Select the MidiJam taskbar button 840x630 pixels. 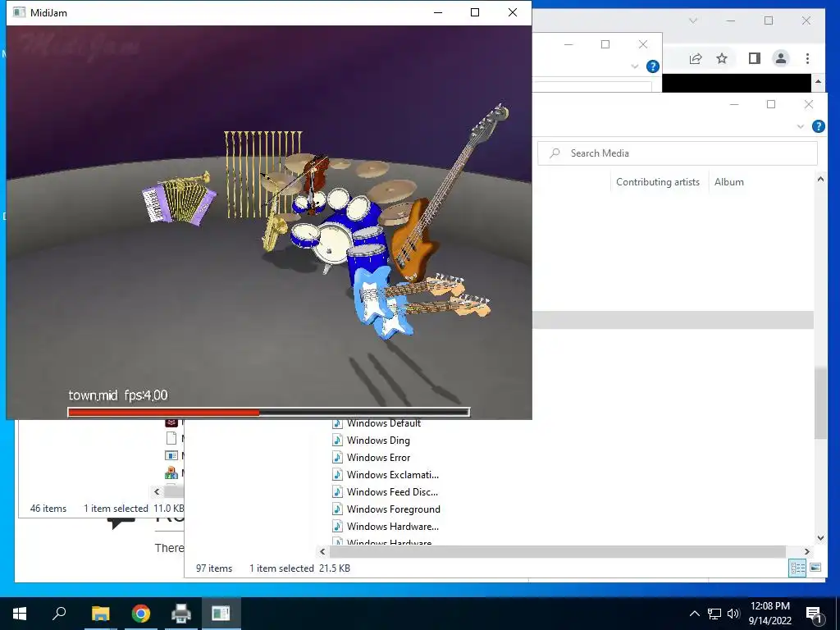click(x=221, y=613)
